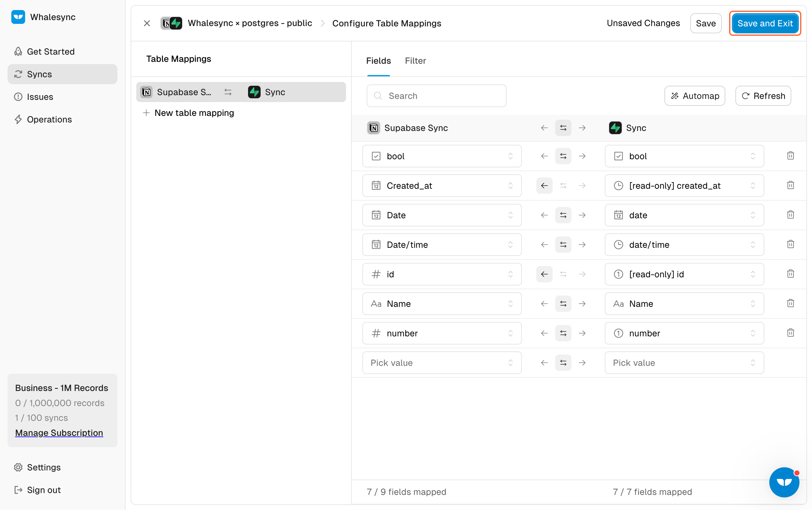Delete the bool field mapping row

(x=790, y=156)
